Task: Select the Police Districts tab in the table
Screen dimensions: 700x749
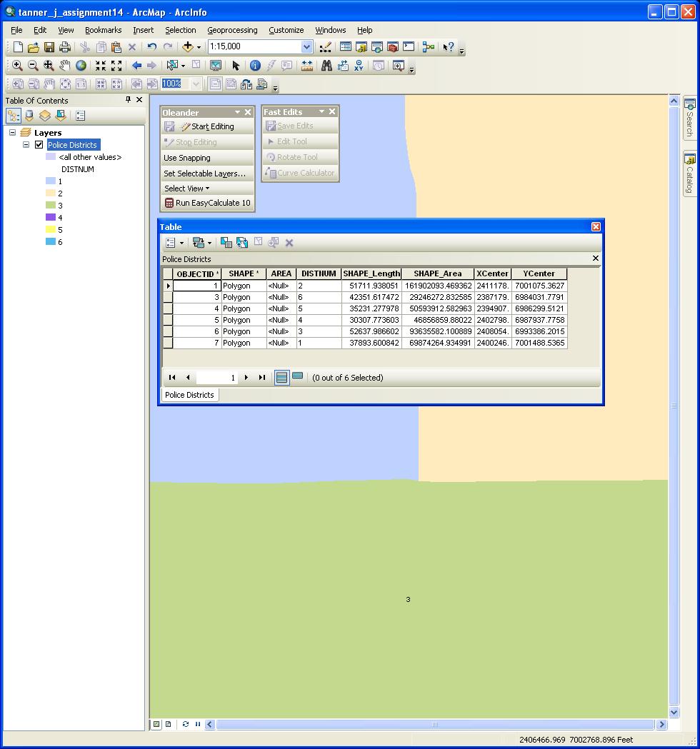Action: coord(189,394)
